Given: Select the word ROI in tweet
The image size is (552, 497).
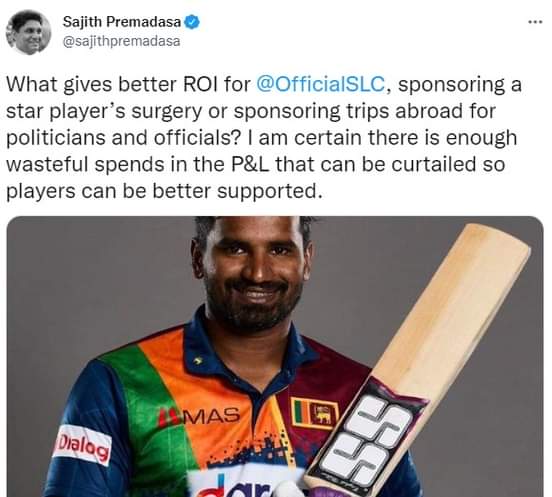Looking at the screenshot, I should 202,84.
